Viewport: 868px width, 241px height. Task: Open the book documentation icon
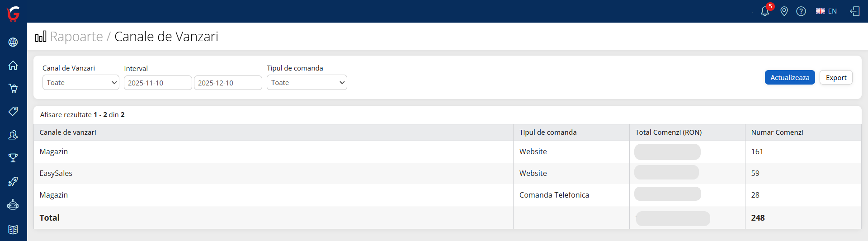click(x=13, y=229)
